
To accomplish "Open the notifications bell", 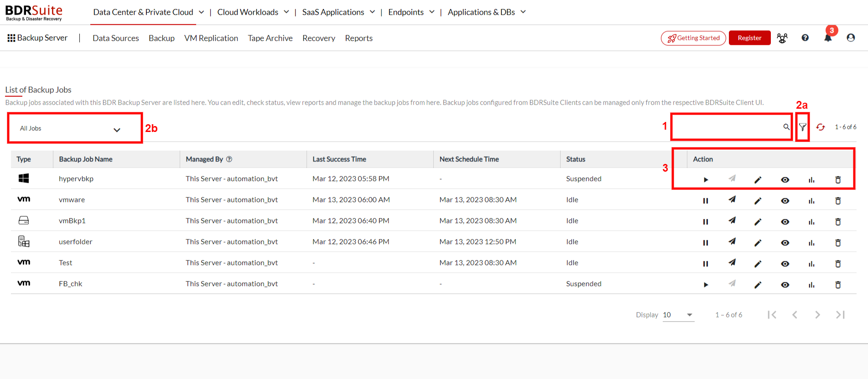I will tap(828, 38).
